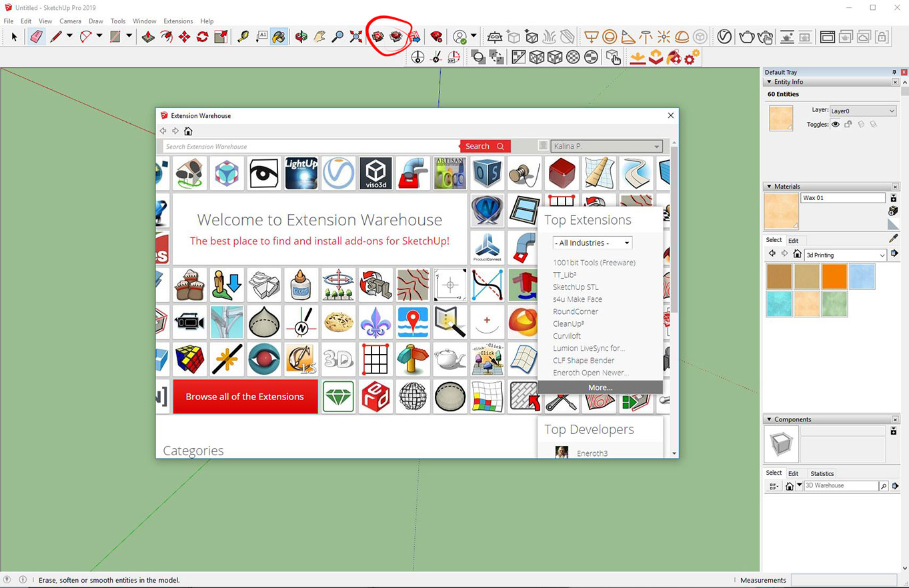
Task: Click Browse all of the Extensions
Action: tap(245, 397)
